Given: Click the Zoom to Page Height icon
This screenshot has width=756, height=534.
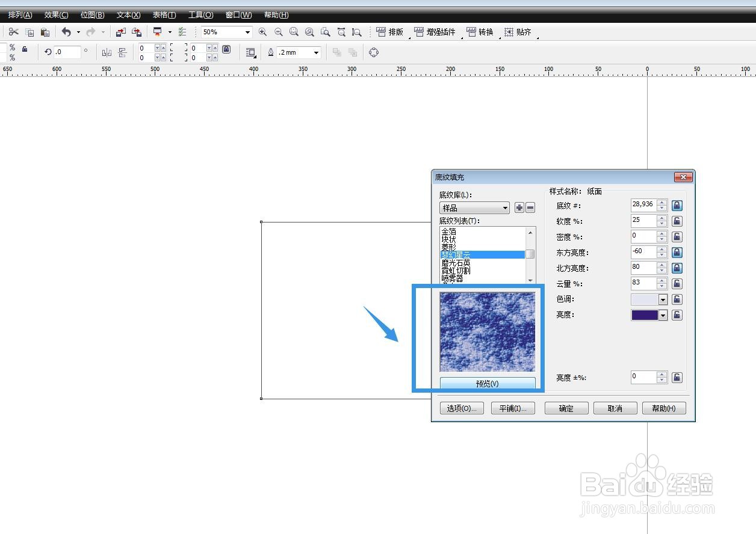Looking at the screenshot, I should click(357, 32).
